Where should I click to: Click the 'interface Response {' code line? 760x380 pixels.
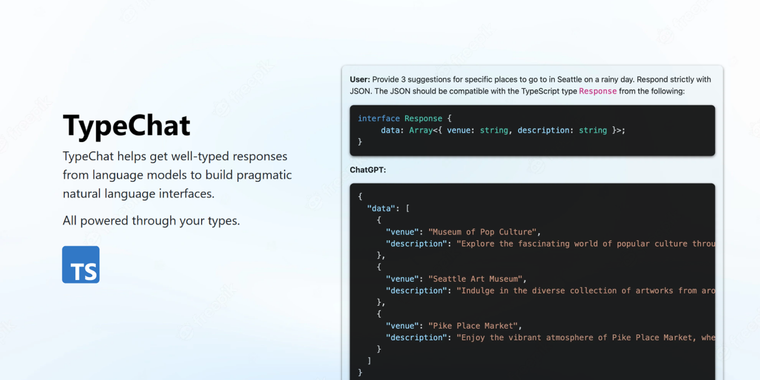(x=405, y=119)
